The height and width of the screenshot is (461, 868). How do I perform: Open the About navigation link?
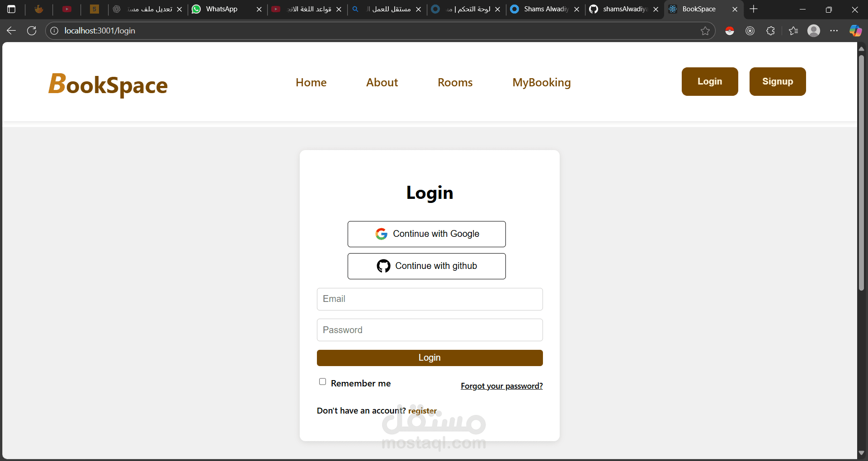[382, 82]
